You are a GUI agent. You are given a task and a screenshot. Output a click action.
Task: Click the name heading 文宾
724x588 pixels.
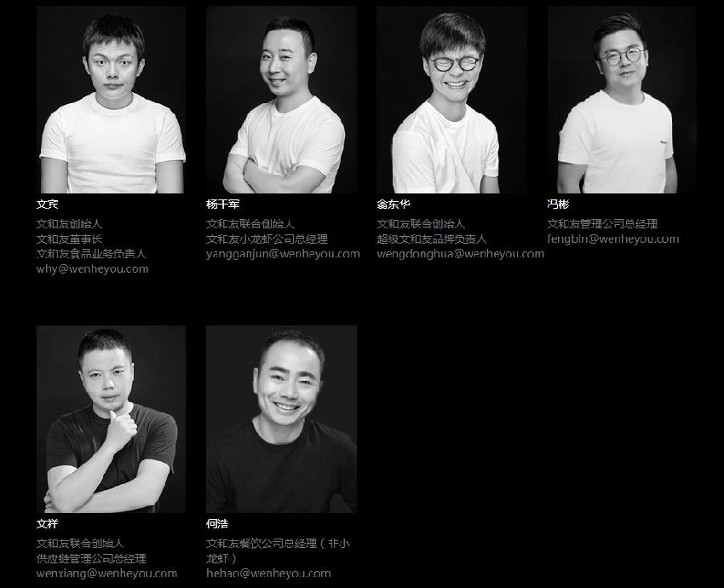click(47, 204)
